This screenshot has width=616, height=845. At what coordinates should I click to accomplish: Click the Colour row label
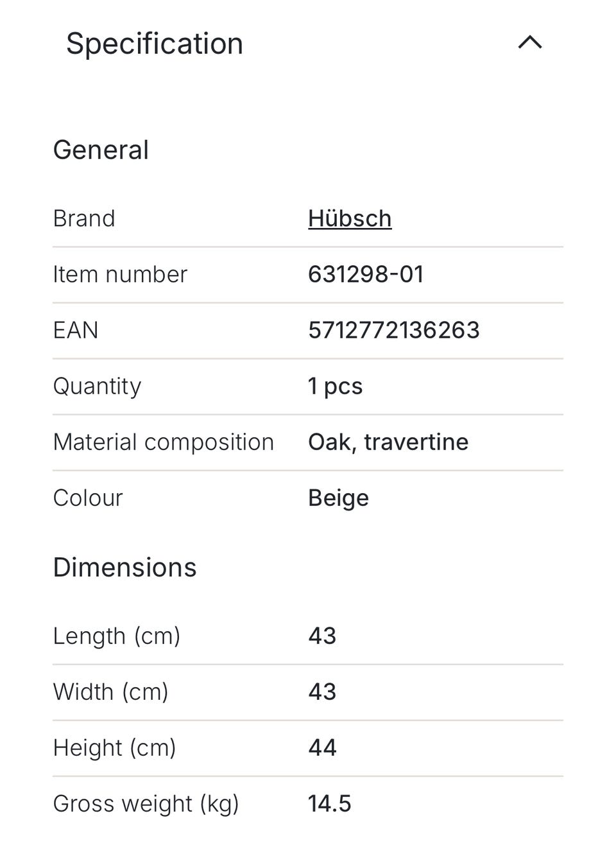(88, 498)
